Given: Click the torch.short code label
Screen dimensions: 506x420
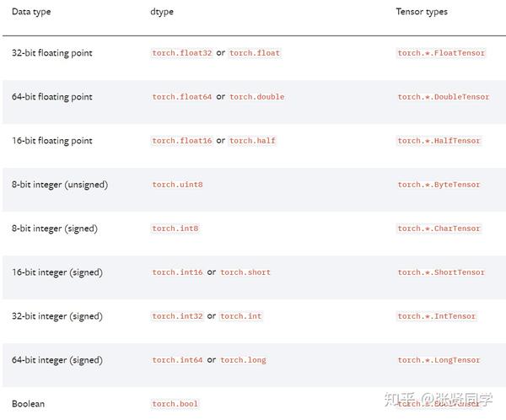Looking at the screenshot, I should coord(245,272).
